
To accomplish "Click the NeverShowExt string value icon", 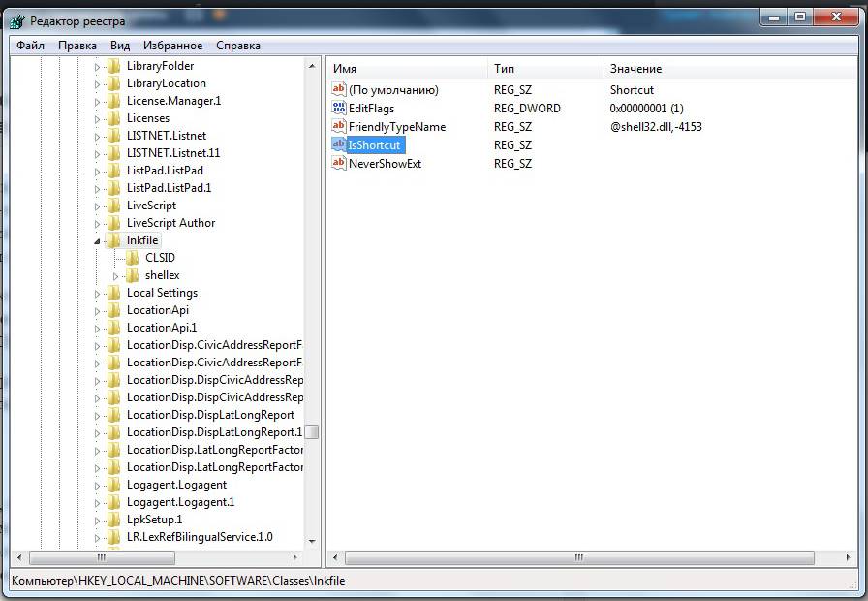I will [x=339, y=164].
